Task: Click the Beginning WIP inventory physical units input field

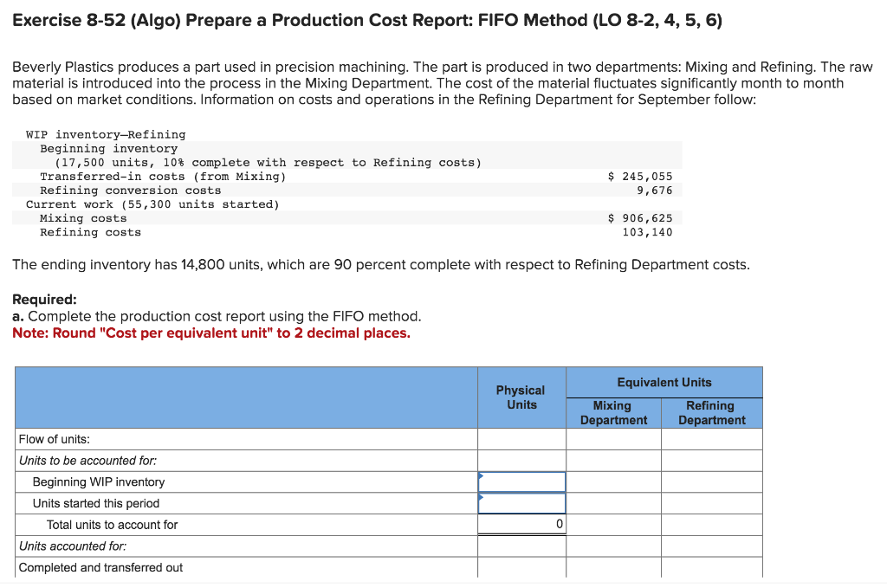Action: coord(521,481)
